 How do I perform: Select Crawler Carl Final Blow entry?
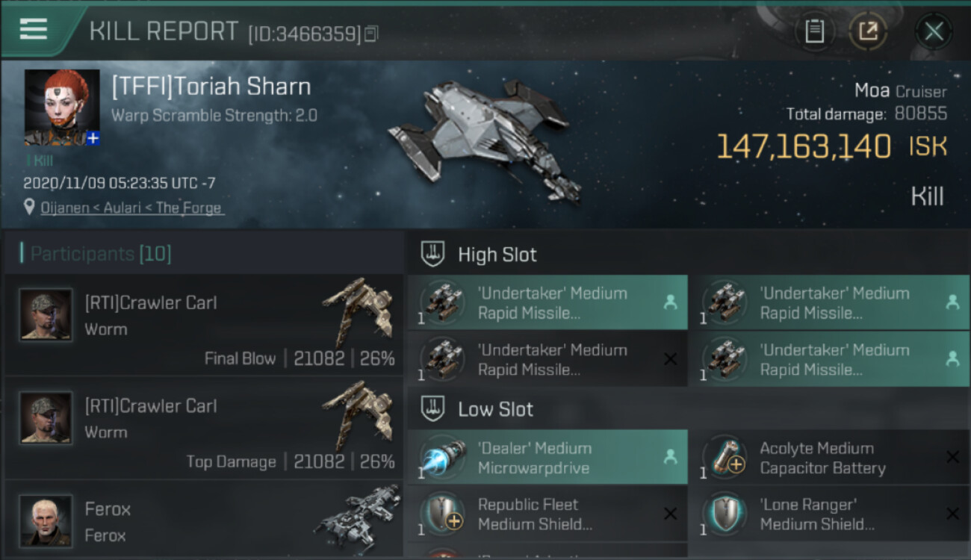(x=203, y=325)
